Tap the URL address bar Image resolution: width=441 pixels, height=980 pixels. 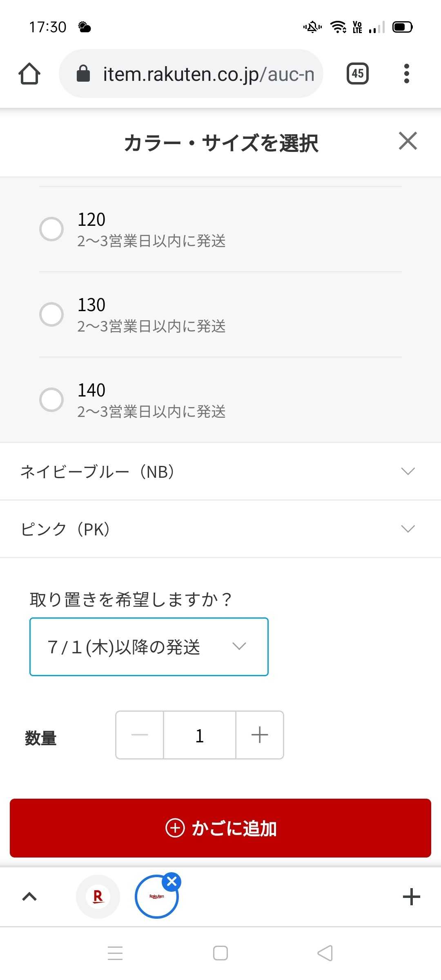[191, 73]
